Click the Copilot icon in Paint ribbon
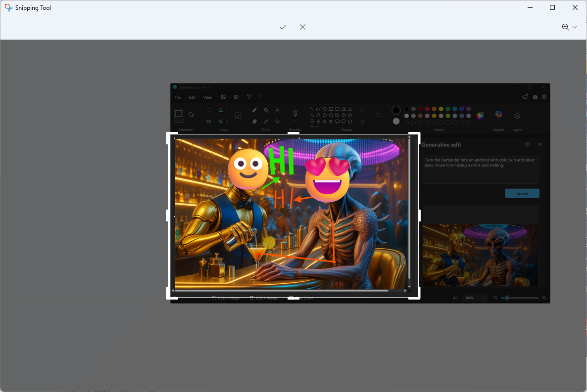The height and width of the screenshot is (392, 587). click(498, 115)
